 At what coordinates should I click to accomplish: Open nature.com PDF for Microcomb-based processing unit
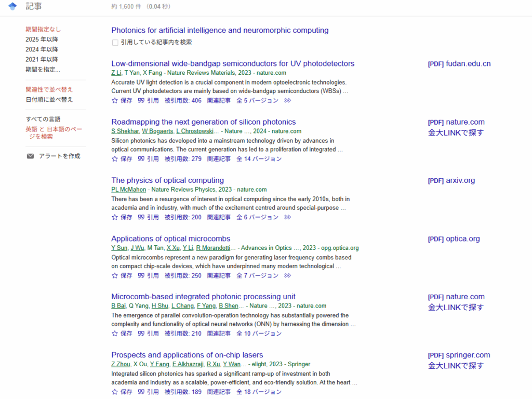coord(456,297)
